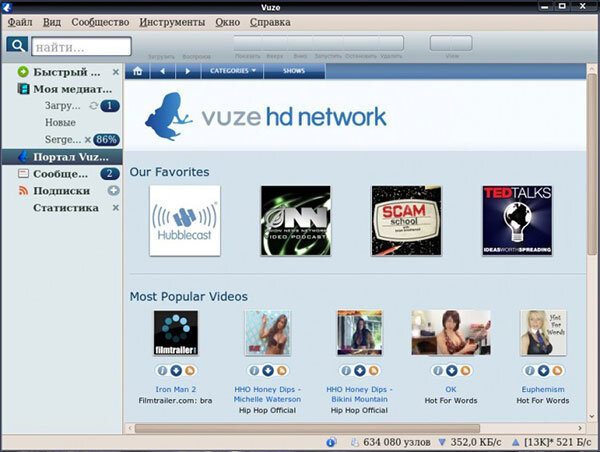
Task: Click the Сообщество badge showing 2
Action: [110, 174]
